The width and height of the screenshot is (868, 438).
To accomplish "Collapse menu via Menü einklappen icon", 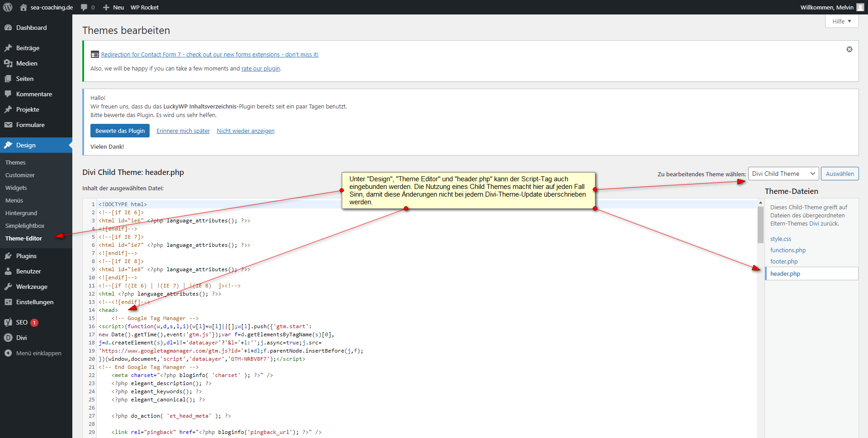I will pos(8,353).
